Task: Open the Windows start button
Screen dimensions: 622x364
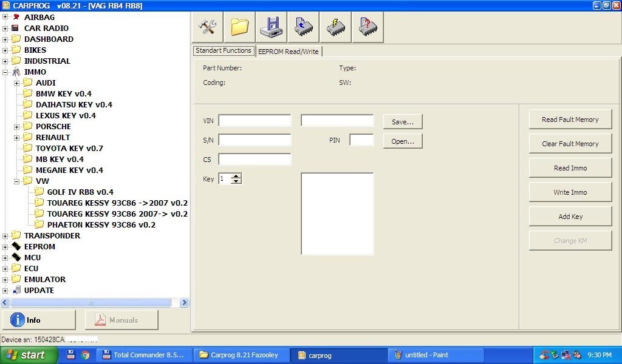Action: tap(29, 355)
